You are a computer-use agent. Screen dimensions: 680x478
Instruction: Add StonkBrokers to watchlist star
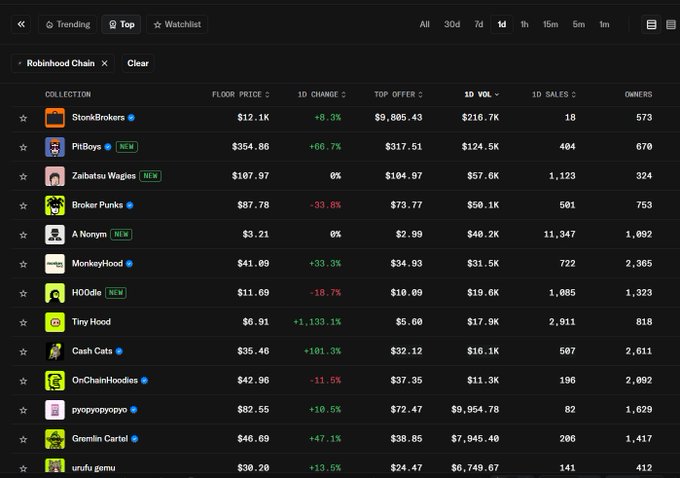point(23,118)
